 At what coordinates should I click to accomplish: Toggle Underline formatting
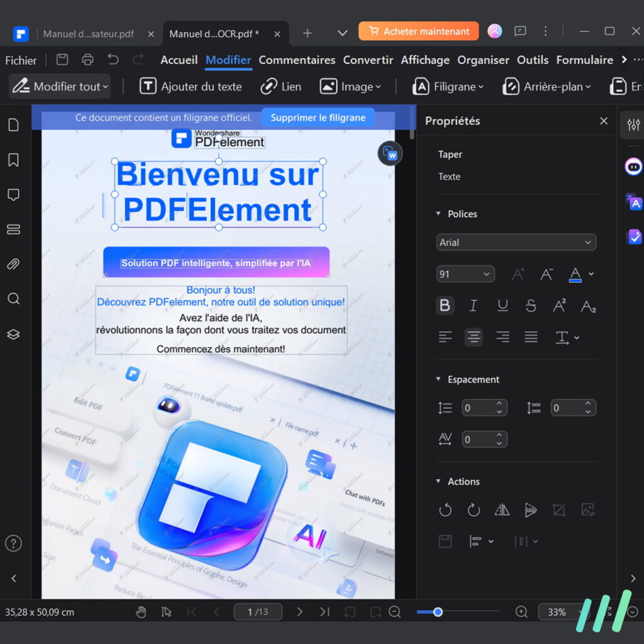click(x=502, y=306)
